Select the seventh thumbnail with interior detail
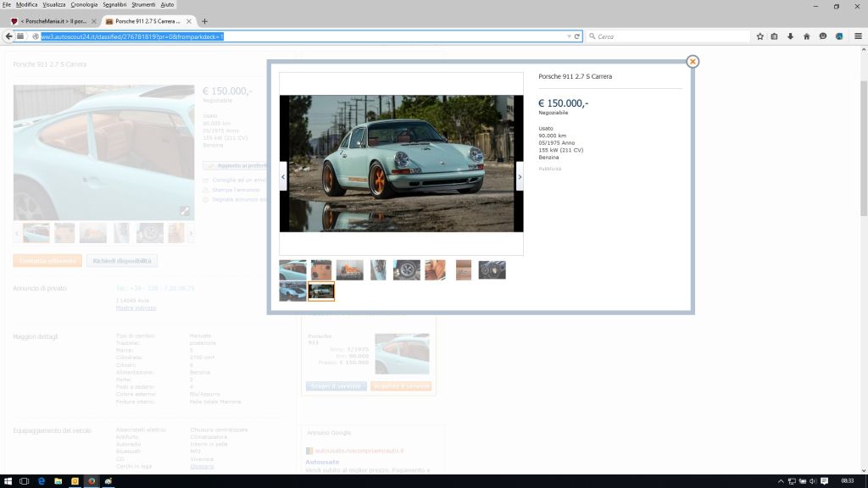This screenshot has height=488, width=868. [x=464, y=270]
